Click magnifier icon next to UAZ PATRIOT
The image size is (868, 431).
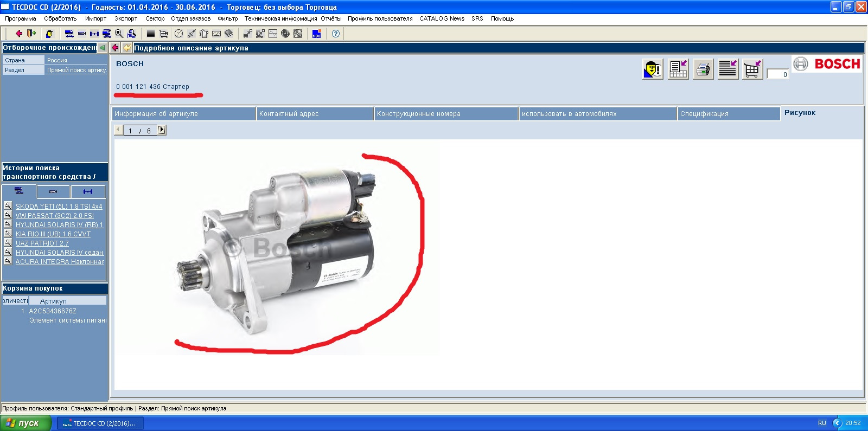pyautogui.click(x=8, y=242)
